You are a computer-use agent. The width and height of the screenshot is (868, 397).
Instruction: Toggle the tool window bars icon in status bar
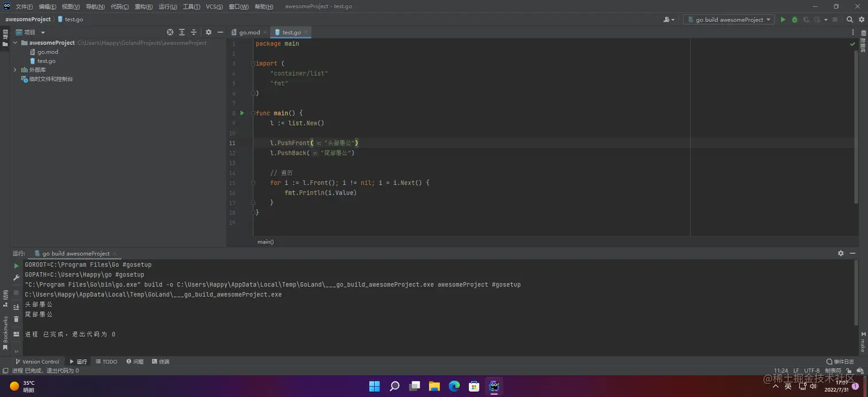pyautogui.click(x=5, y=371)
